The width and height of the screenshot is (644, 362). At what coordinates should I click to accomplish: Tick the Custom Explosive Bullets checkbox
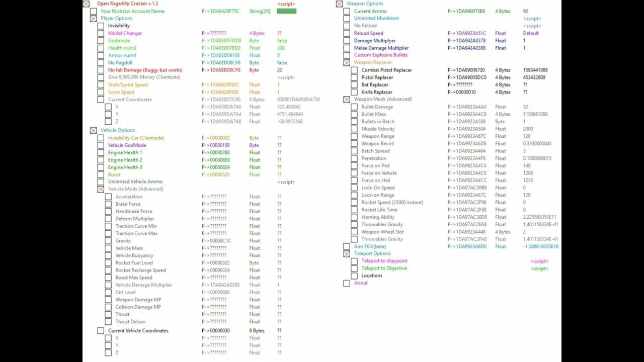347,55
